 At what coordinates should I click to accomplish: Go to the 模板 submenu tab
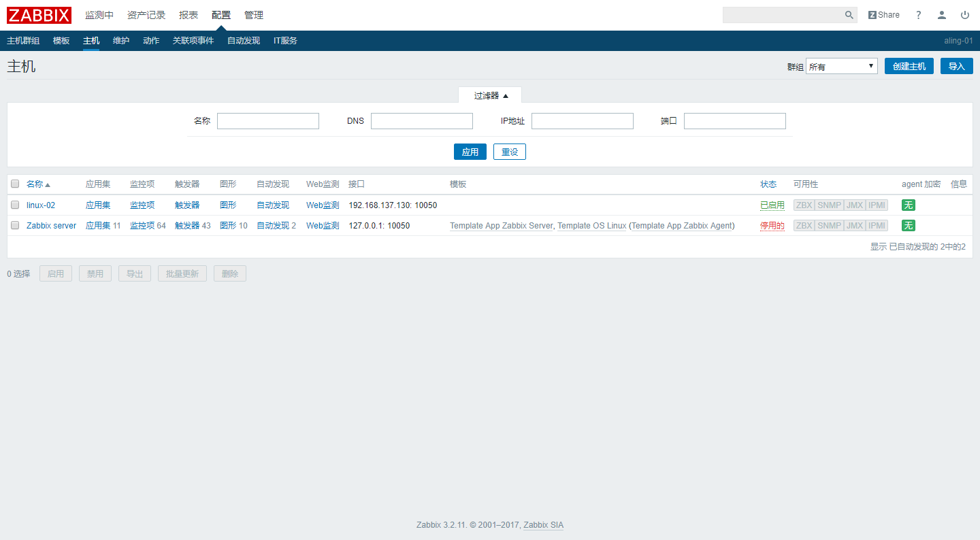pos(61,41)
